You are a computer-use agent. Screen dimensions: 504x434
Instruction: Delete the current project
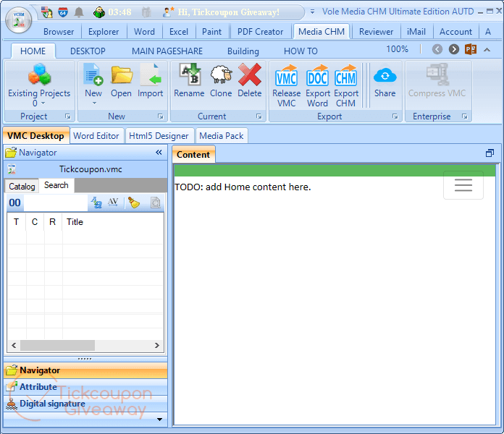pos(249,80)
